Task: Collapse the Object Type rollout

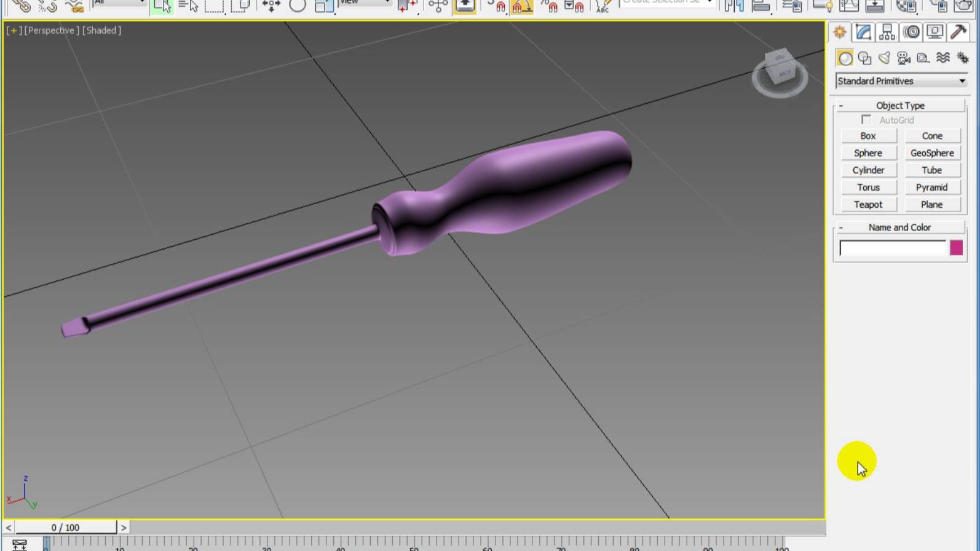Action: tap(899, 106)
